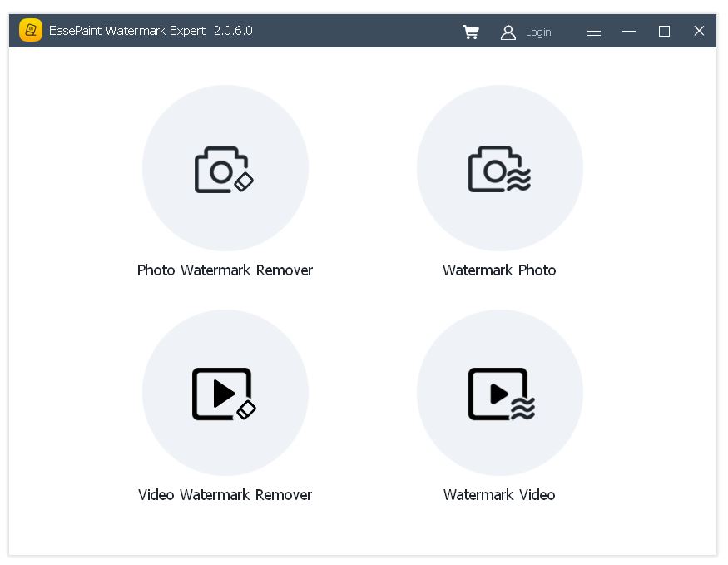Image resolution: width=728 pixels, height=565 pixels.
Task: Open the Photo Watermark Remover tool
Action: tap(225, 167)
